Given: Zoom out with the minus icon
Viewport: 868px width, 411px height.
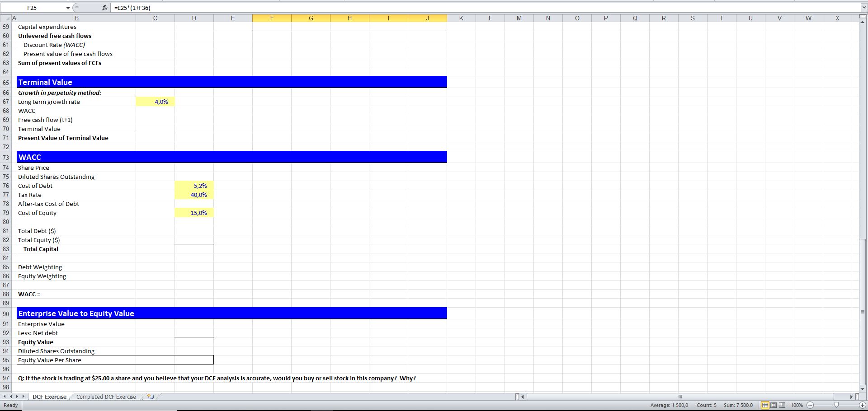Looking at the screenshot, I should (x=810, y=405).
